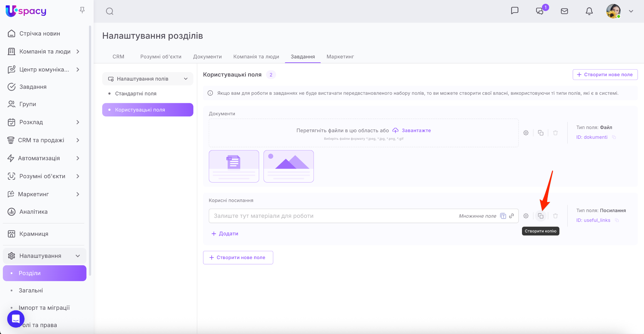Switch to the Маркетинг tab
This screenshot has width=644, height=334.
point(340,57)
